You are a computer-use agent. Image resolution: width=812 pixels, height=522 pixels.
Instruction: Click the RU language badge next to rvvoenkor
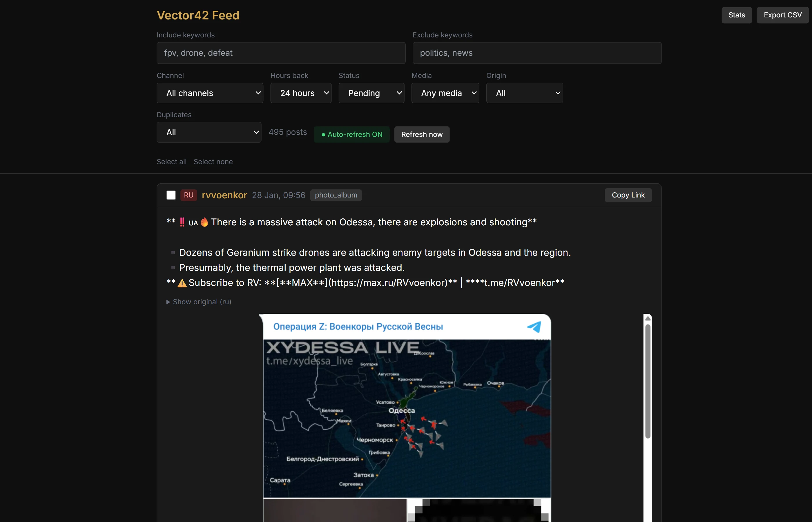(188, 195)
